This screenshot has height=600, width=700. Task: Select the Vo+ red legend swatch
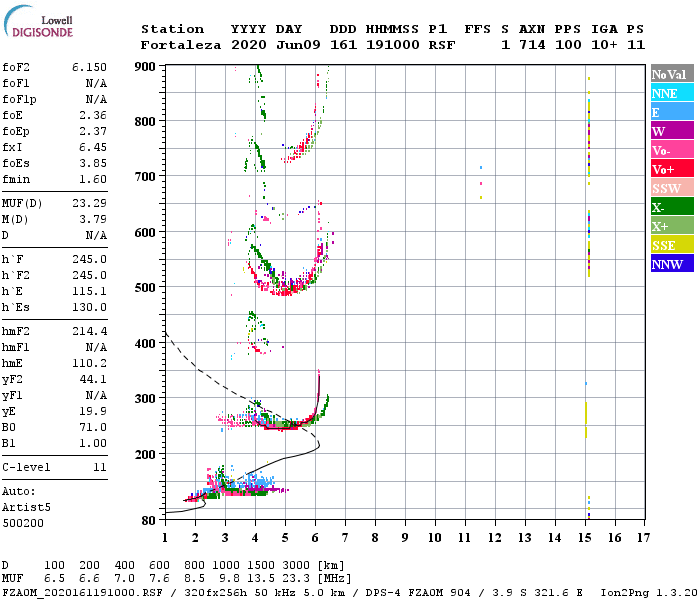pos(672,169)
